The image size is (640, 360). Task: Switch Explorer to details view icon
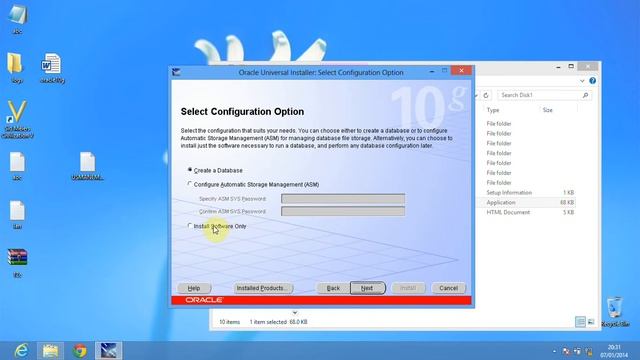(x=580, y=322)
